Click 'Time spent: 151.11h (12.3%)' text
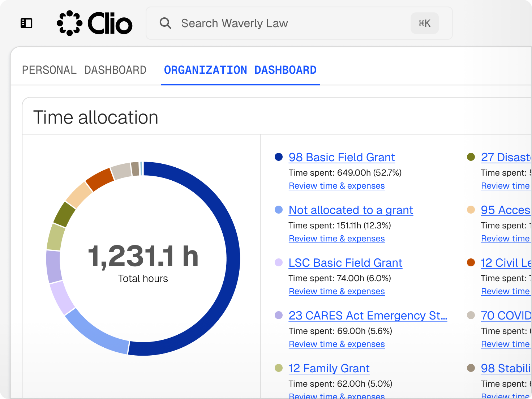The height and width of the screenshot is (399, 532). click(340, 226)
